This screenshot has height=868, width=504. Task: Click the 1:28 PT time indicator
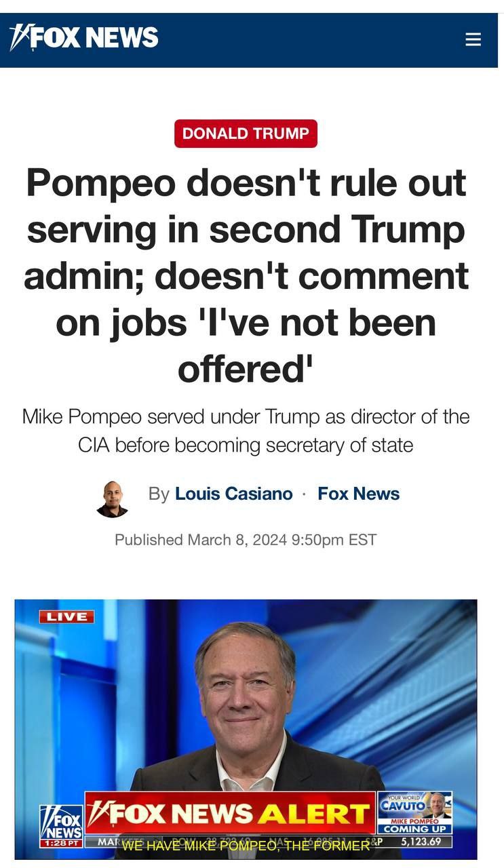[x=61, y=843]
